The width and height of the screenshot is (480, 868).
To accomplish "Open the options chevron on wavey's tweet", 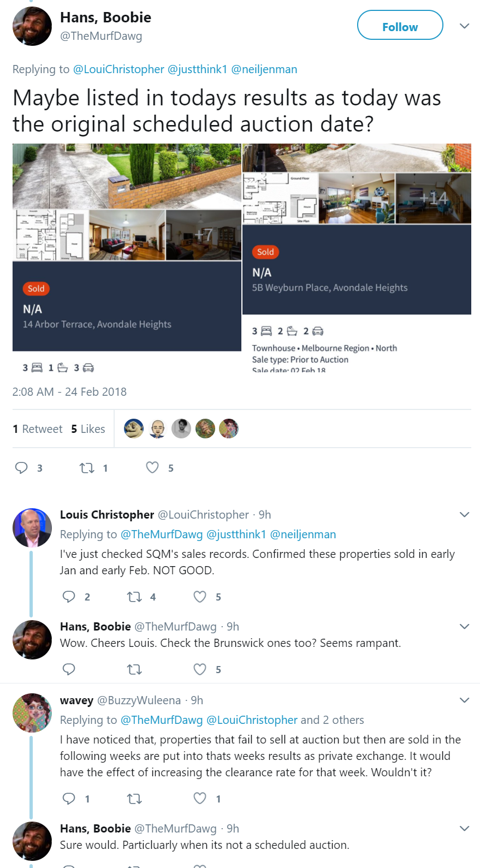I will [465, 700].
